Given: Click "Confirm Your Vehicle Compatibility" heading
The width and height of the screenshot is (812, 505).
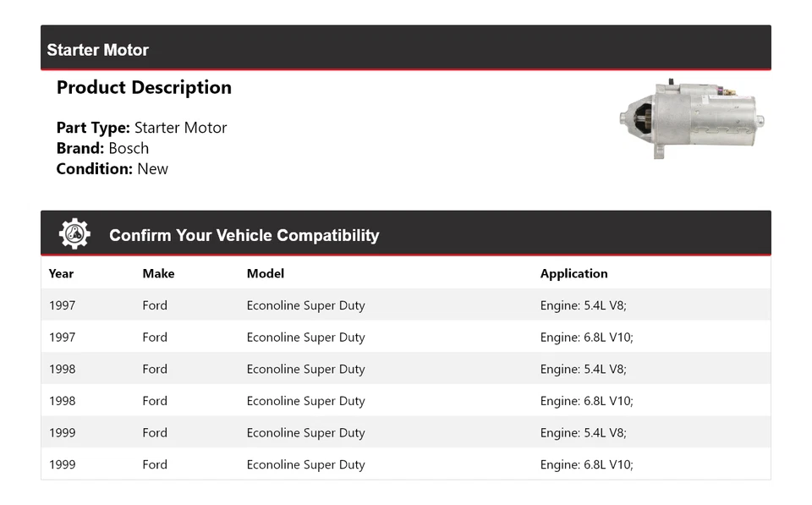Looking at the screenshot, I should pyautogui.click(x=244, y=235).
